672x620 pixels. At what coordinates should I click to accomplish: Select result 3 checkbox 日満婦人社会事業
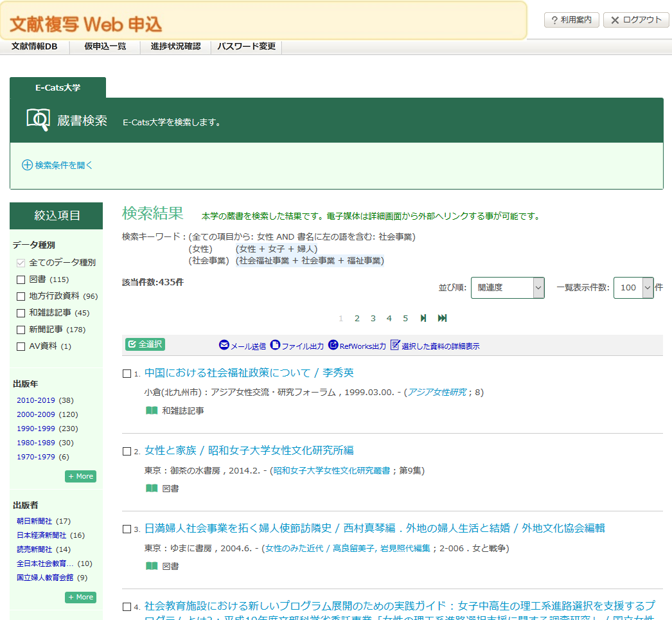click(127, 529)
